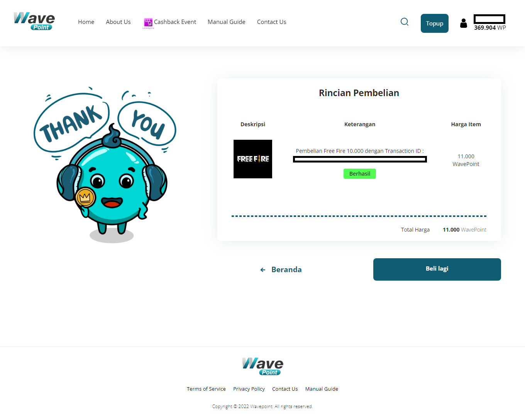Open search with the magnifier icon
The width and height of the screenshot is (525, 420).
pos(405,22)
